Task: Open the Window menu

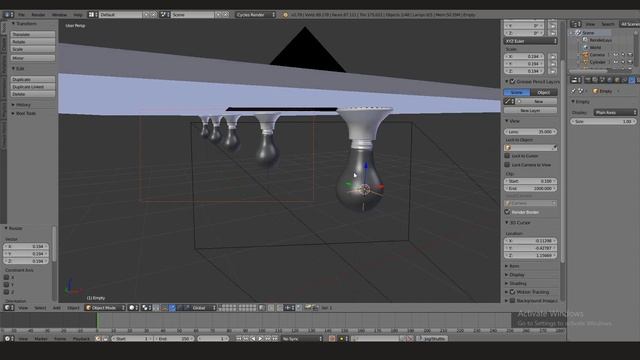Action: pyautogui.click(x=59, y=15)
